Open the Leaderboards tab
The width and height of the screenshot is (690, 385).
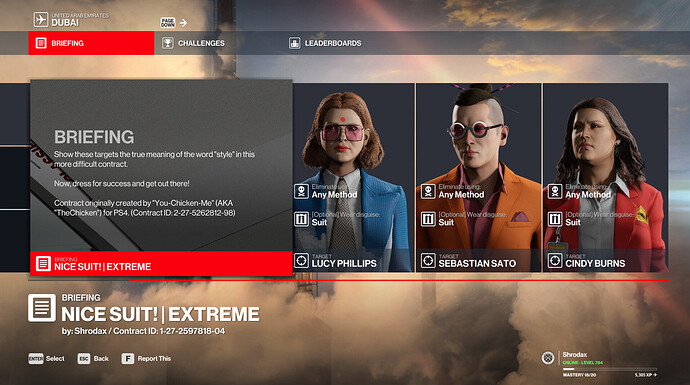[325, 43]
